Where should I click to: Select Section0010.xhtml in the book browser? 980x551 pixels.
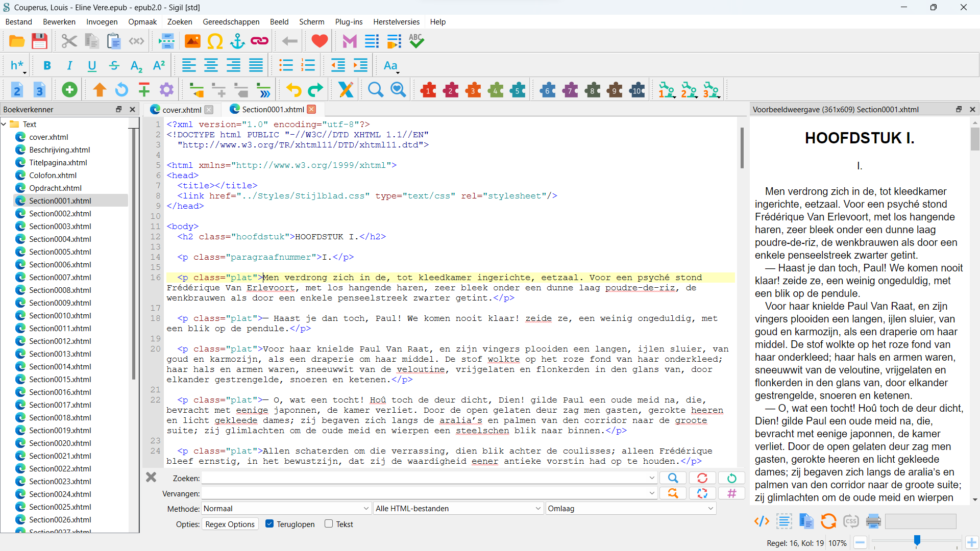coord(60,316)
